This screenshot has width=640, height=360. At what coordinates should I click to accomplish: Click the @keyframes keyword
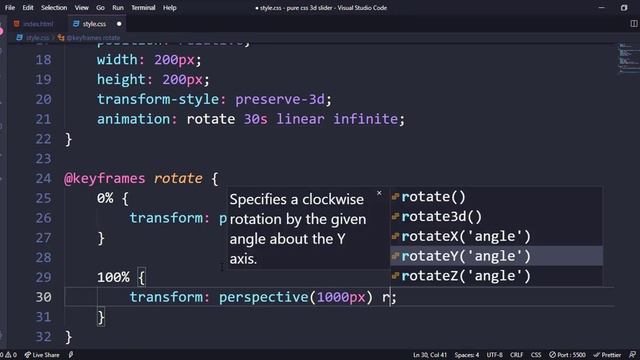(x=104, y=178)
